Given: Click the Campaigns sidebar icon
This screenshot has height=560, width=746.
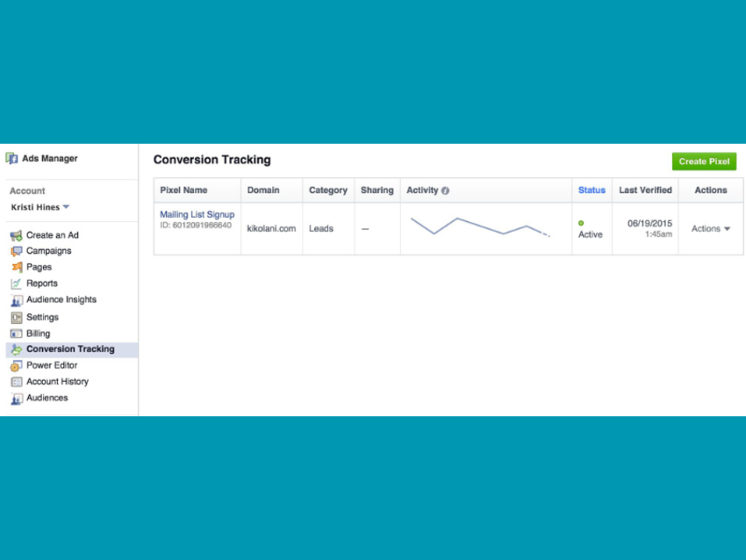Looking at the screenshot, I should (x=16, y=251).
